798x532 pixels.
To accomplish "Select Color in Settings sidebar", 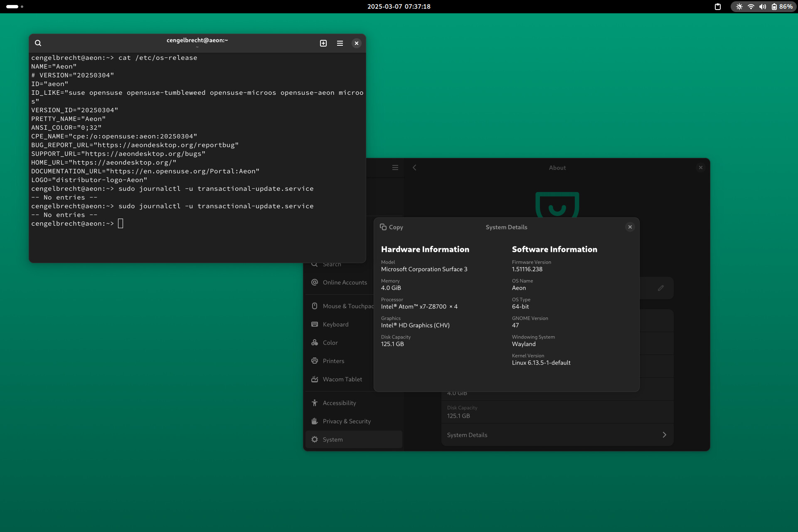I will (x=340, y=342).
